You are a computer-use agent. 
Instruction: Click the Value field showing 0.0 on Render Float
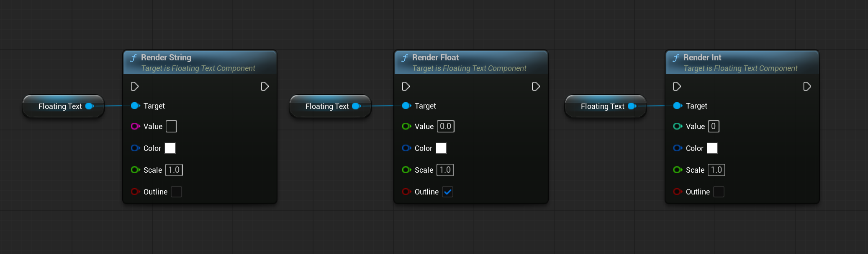tap(445, 126)
